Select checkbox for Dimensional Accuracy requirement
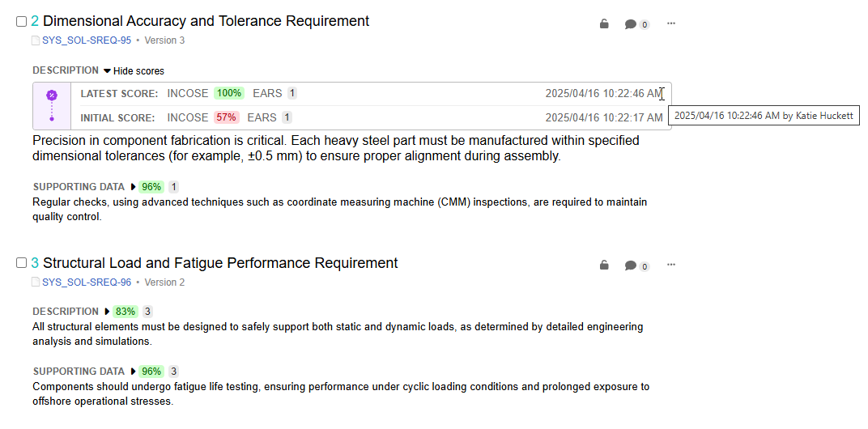 21,22
